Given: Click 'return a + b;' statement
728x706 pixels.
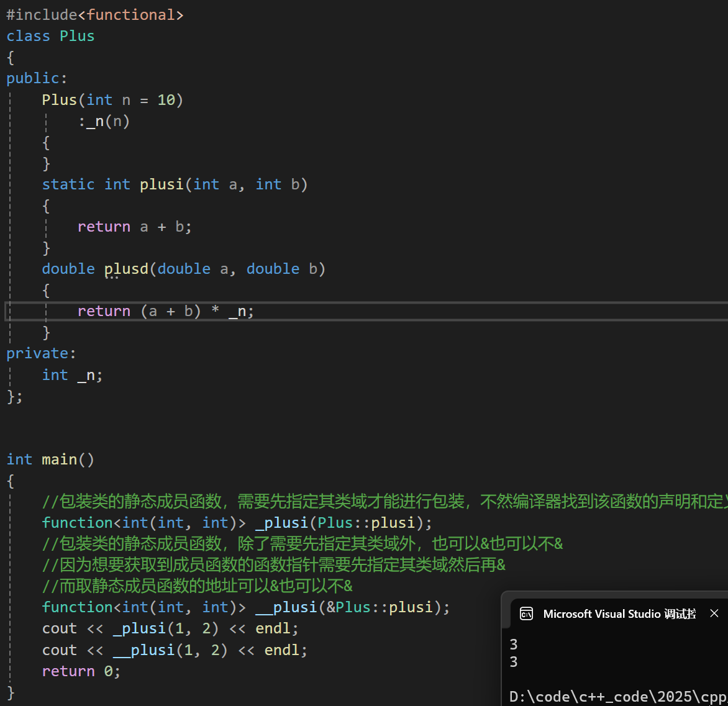Looking at the screenshot, I should coord(134,227).
